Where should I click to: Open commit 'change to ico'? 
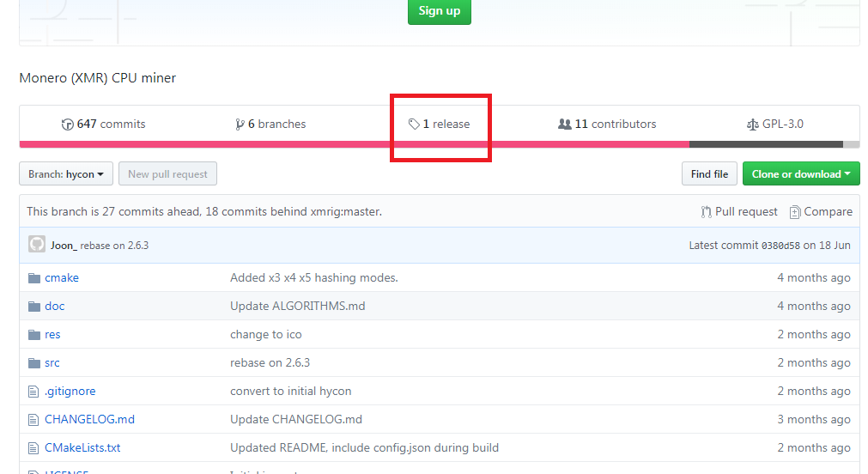point(265,334)
